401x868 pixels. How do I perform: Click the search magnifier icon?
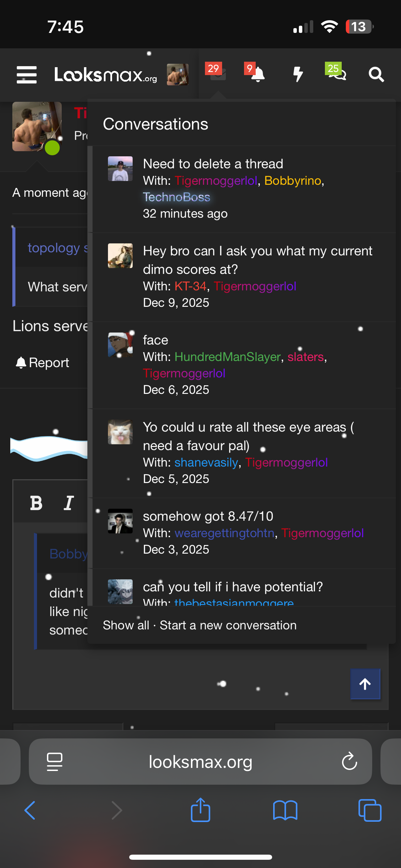point(376,74)
